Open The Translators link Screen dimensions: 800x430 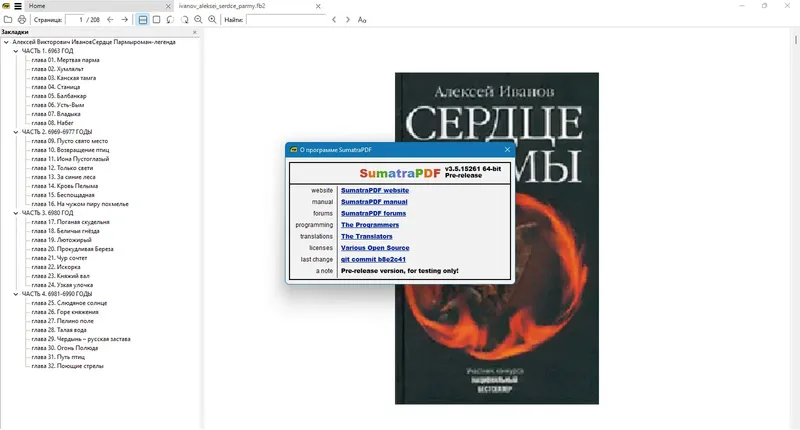(367, 236)
